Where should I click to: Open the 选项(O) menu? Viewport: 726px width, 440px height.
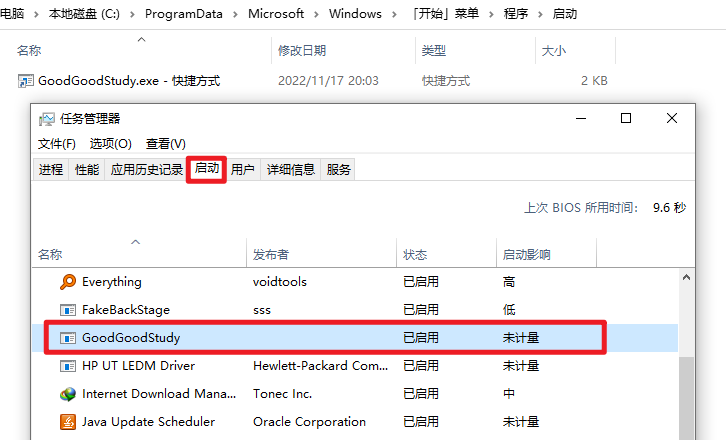[x=111, y=144]
